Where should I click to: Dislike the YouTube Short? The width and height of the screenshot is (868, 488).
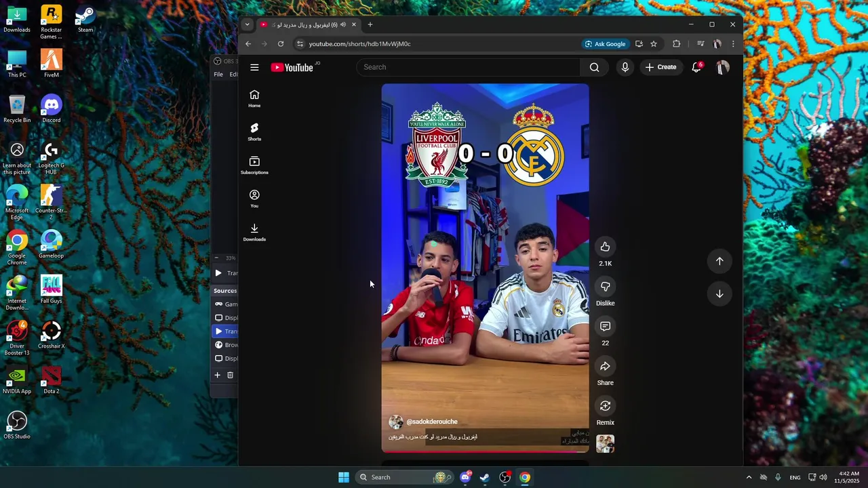(x=605, y=287)
